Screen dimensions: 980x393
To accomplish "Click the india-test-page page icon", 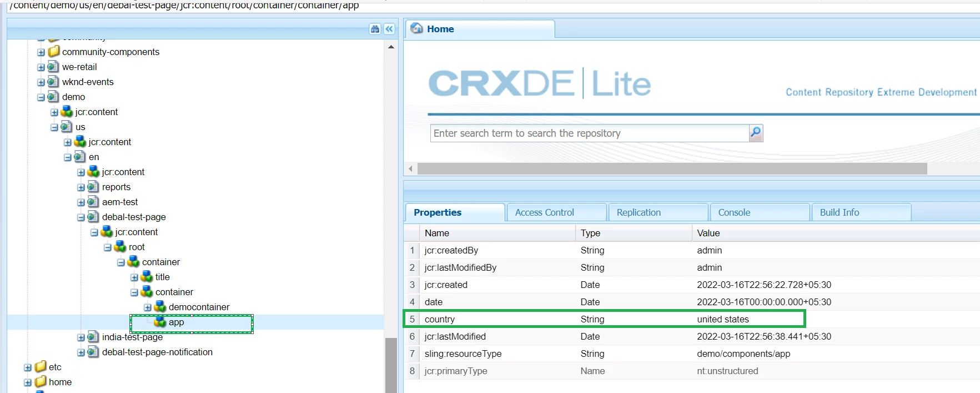I will coord(93,337).
